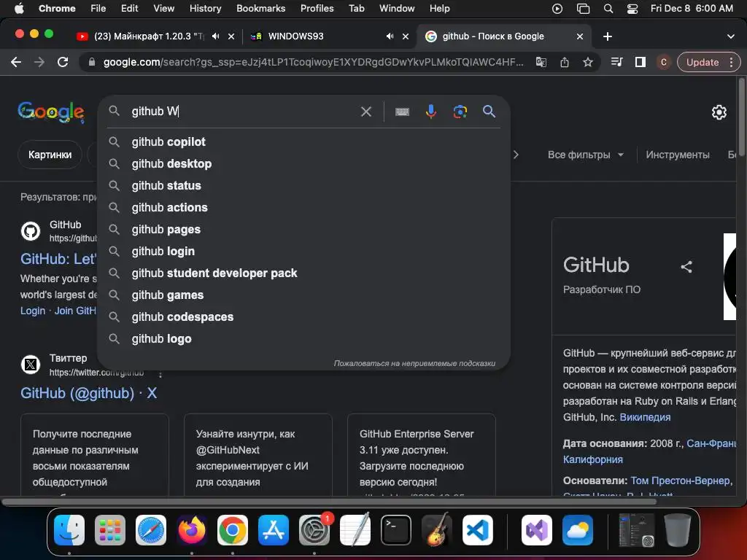
Task: Share this page from the address bar
Action: 565,63
